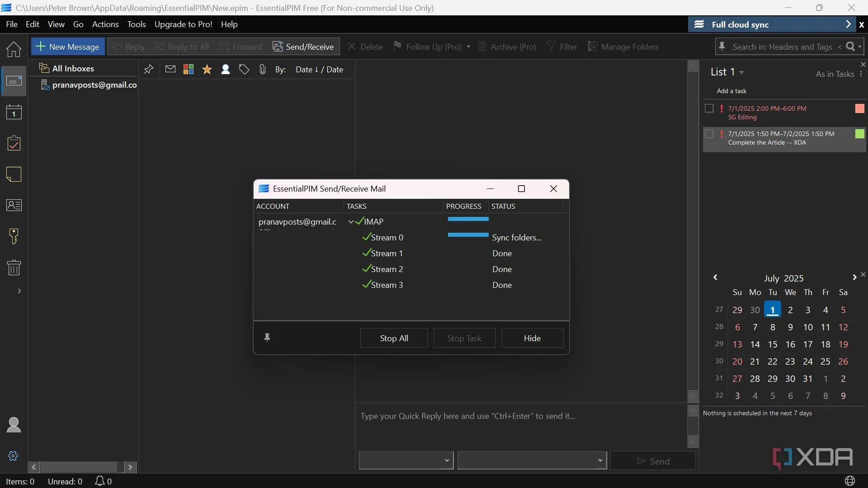Click the quick reply text field
The image size is (868, 488).
tap(521, 425)
